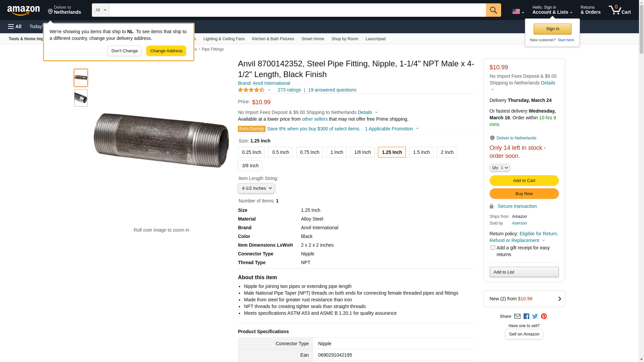This screenshot has width=644, height=362.
Task: Open the Qty quantity dropdown
Action: click(x=500, y=168)
